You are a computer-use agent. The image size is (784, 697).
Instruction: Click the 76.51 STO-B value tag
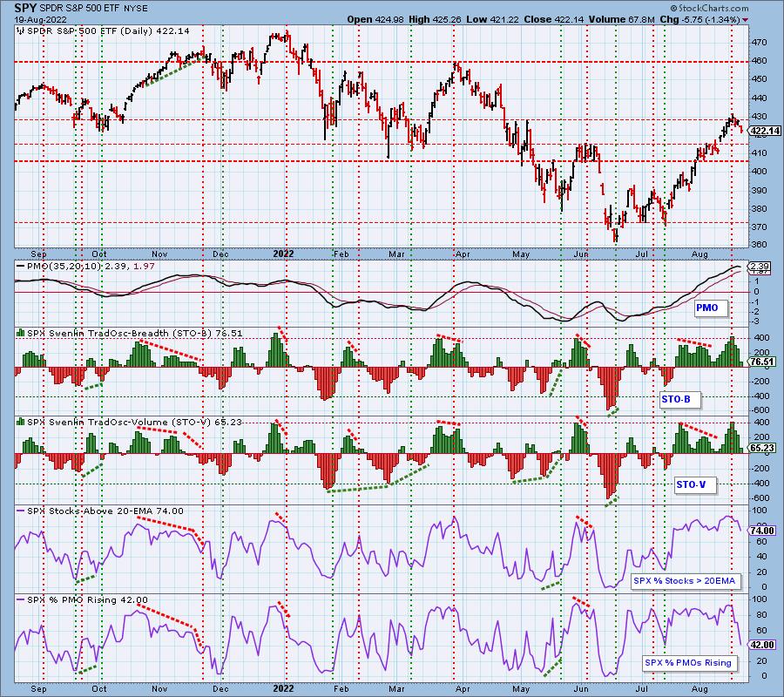(762, 362)
